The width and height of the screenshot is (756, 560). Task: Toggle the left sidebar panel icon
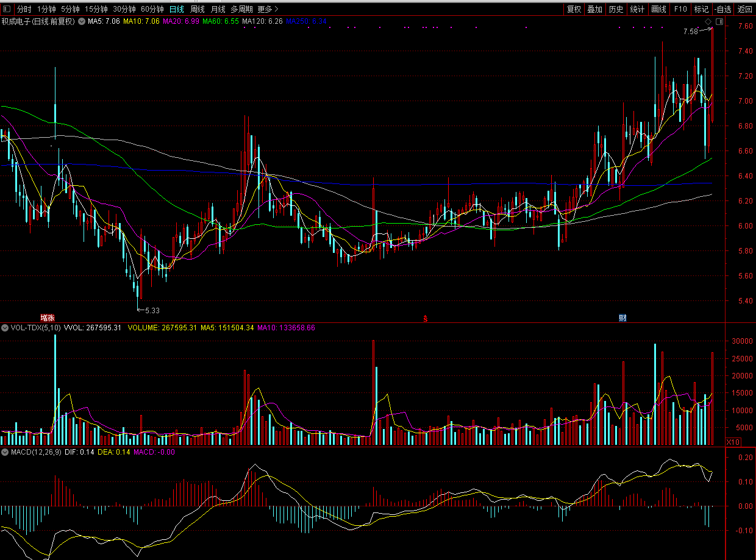[x=7, y=9]
